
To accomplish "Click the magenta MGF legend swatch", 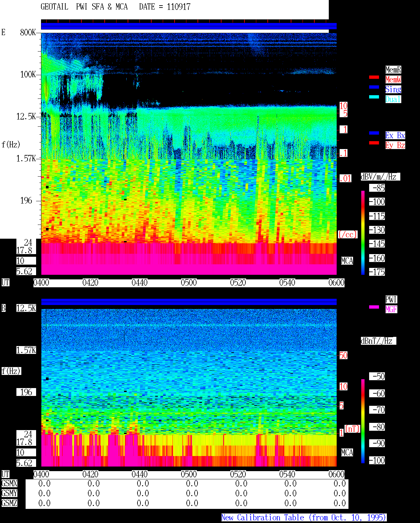I will pyautogui.click(x=374, y=307).
